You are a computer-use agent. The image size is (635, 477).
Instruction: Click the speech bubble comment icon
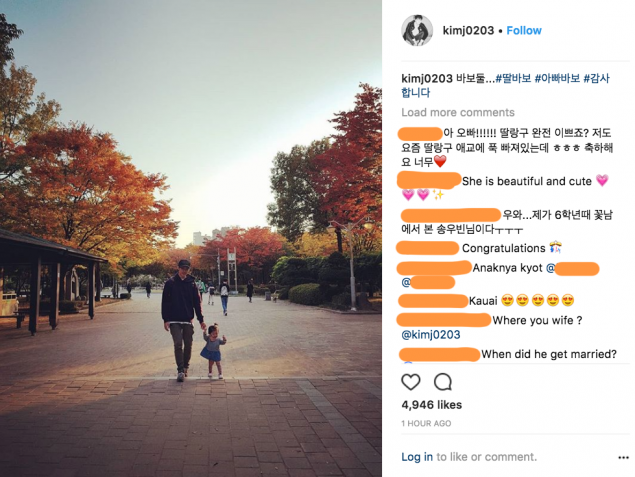(x=443, y=382)
